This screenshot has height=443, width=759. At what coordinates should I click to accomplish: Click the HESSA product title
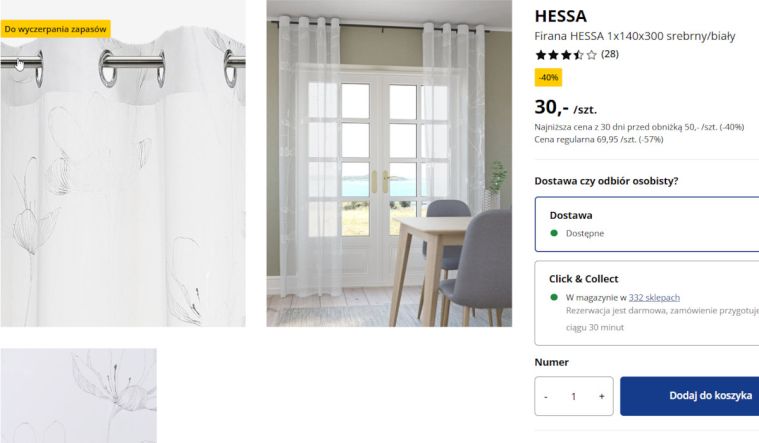coord(561,16)
